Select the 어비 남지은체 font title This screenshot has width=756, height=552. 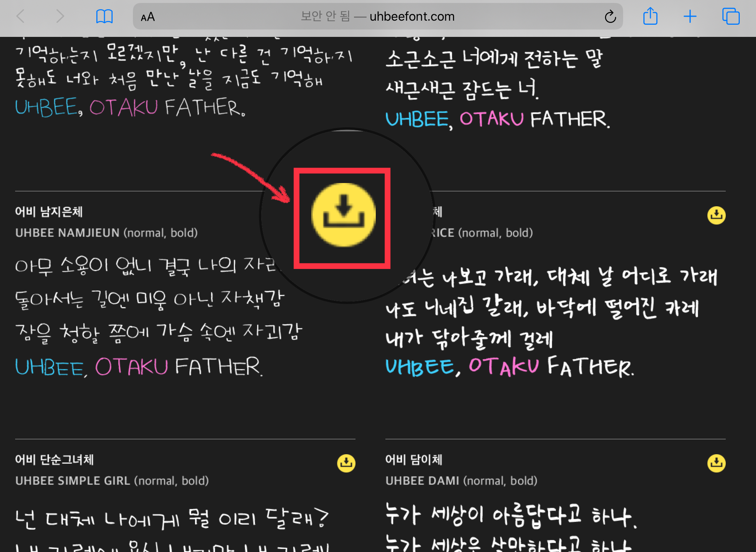(49, 212)
